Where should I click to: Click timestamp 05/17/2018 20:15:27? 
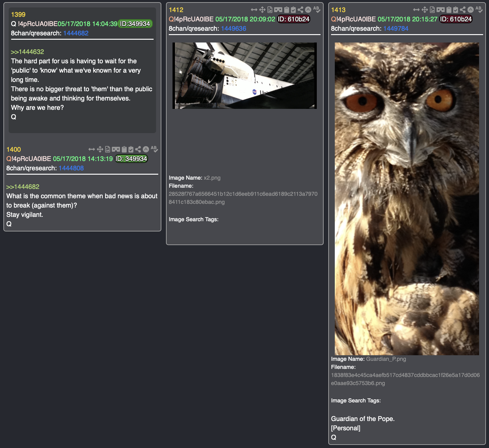tap(408, 19)
